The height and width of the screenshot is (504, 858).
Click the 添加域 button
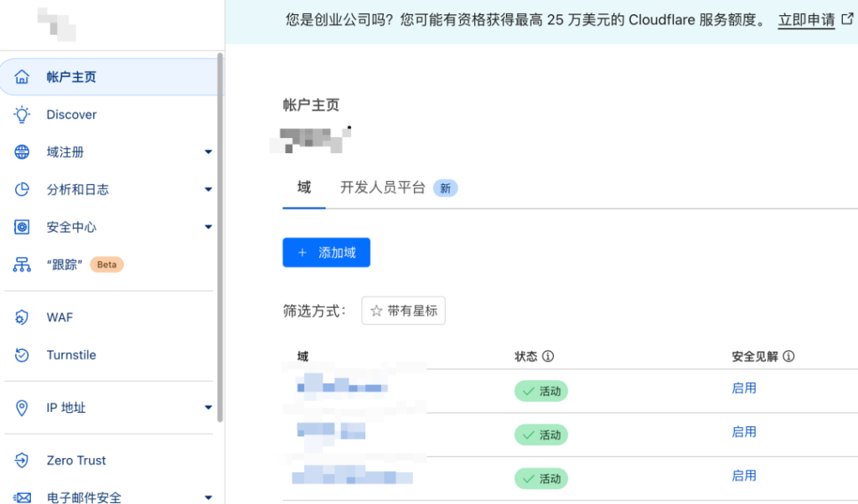point(326,253)
